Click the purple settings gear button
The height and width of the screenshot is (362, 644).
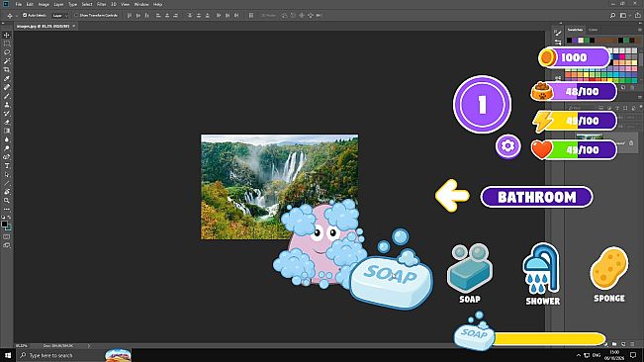507,146
